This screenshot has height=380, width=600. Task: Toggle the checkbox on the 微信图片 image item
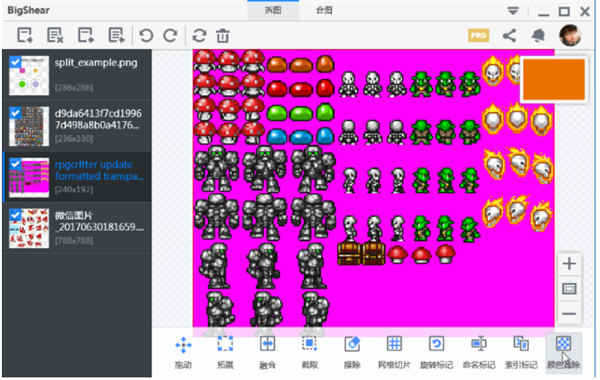coord(15,214)
